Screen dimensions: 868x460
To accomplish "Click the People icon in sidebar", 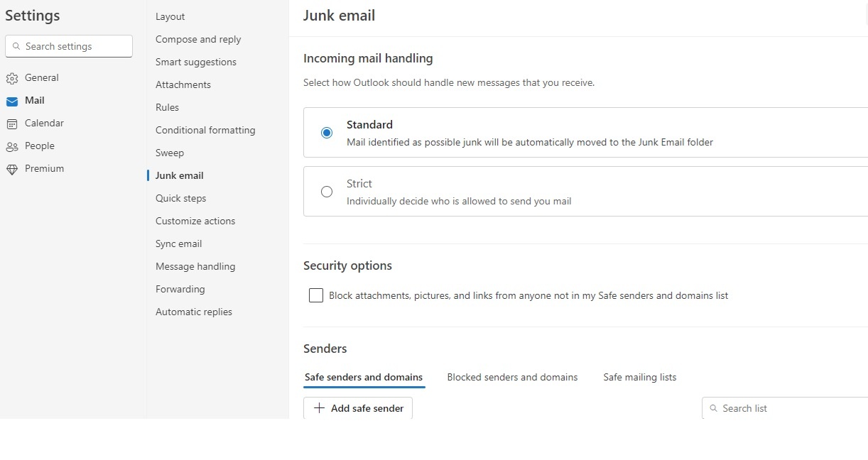I will click(11, 146).
